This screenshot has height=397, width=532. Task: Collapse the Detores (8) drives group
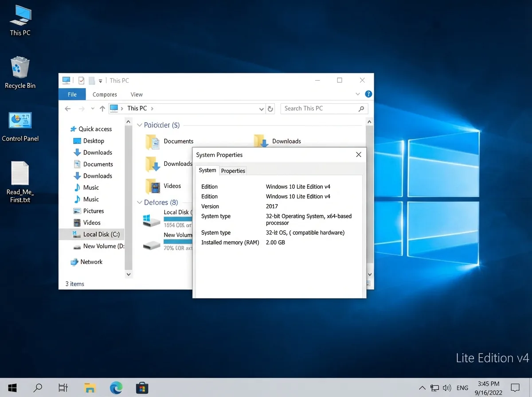point(140,202)
